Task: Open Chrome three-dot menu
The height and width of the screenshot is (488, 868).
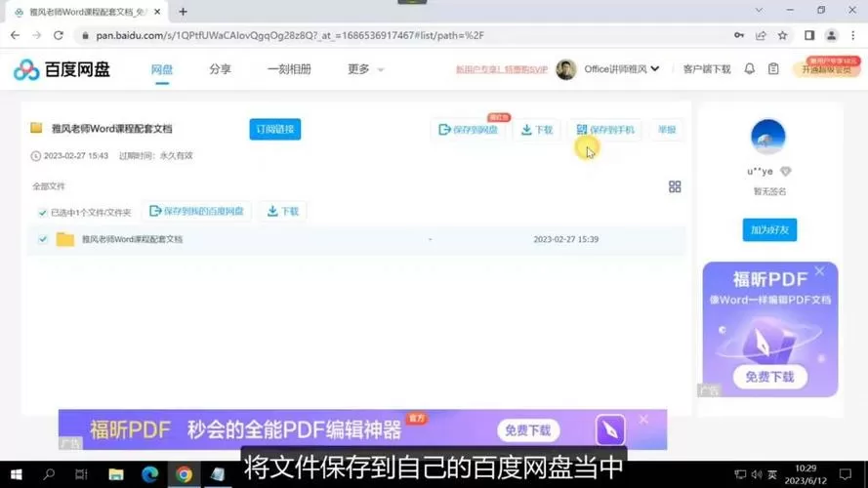Action: [x=853, y=35]
